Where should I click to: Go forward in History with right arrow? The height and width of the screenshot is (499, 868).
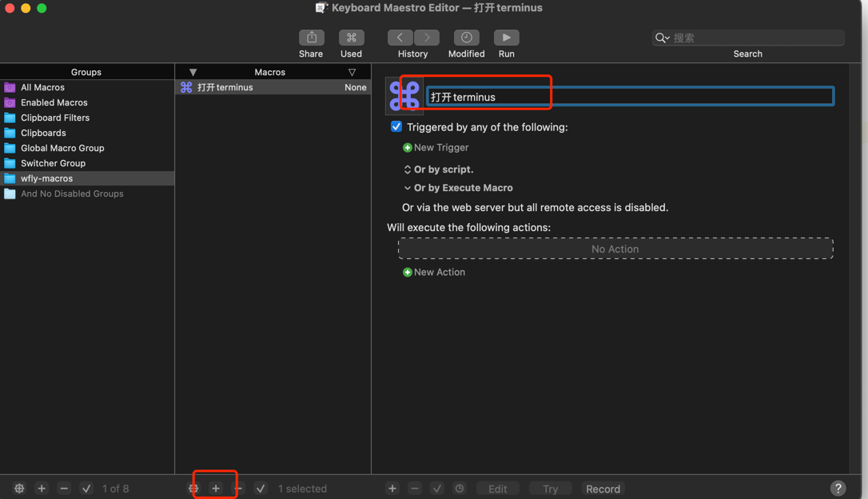(427, 38)
